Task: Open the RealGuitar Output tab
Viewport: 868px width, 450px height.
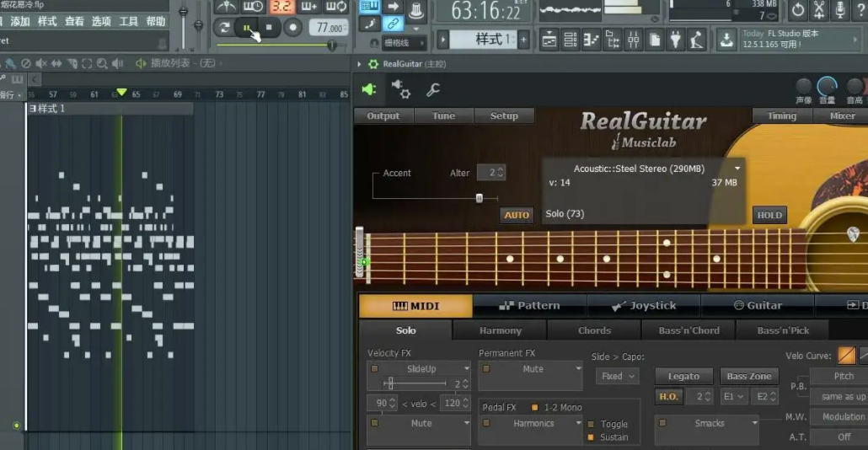Action: coord(383,115)
